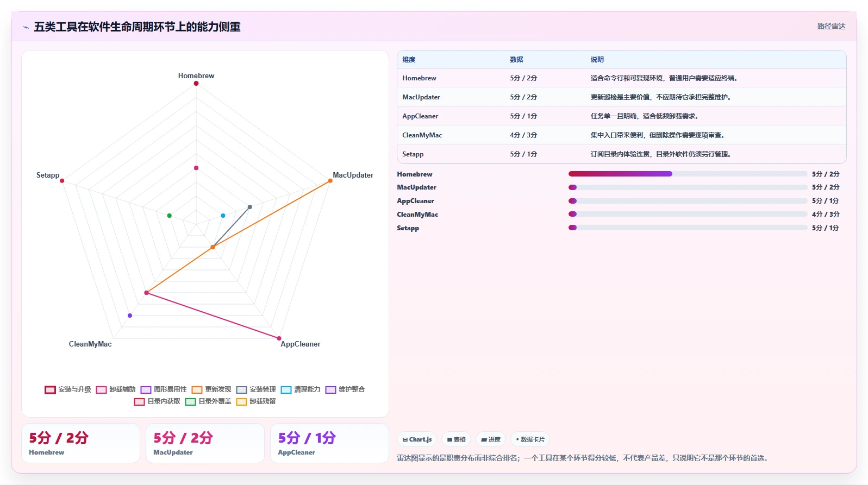This screenshot has height=485, width=868.
Task: Select the Setapp progress bar
Action: tap(688, 228)
